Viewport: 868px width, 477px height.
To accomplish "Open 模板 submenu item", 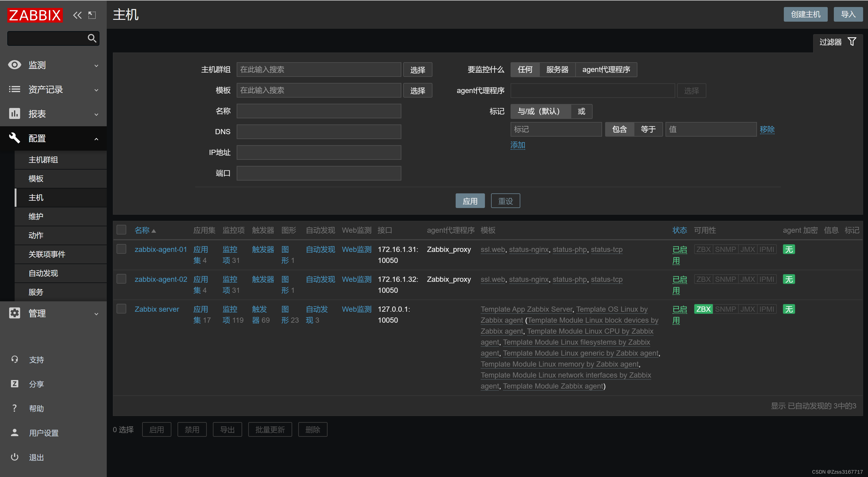I will [x=61, y=178].
